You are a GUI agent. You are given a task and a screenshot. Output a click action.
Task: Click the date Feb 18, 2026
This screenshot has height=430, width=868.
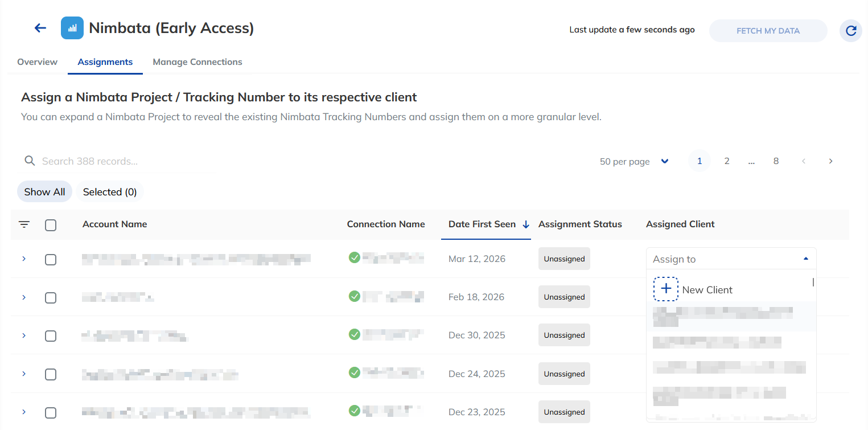[476, 297]
